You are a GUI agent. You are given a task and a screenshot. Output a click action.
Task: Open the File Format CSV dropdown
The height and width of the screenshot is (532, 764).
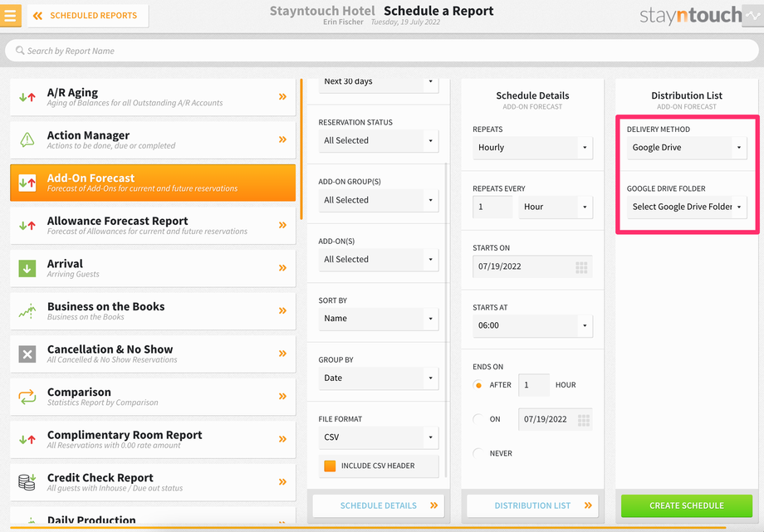(379, 437)
